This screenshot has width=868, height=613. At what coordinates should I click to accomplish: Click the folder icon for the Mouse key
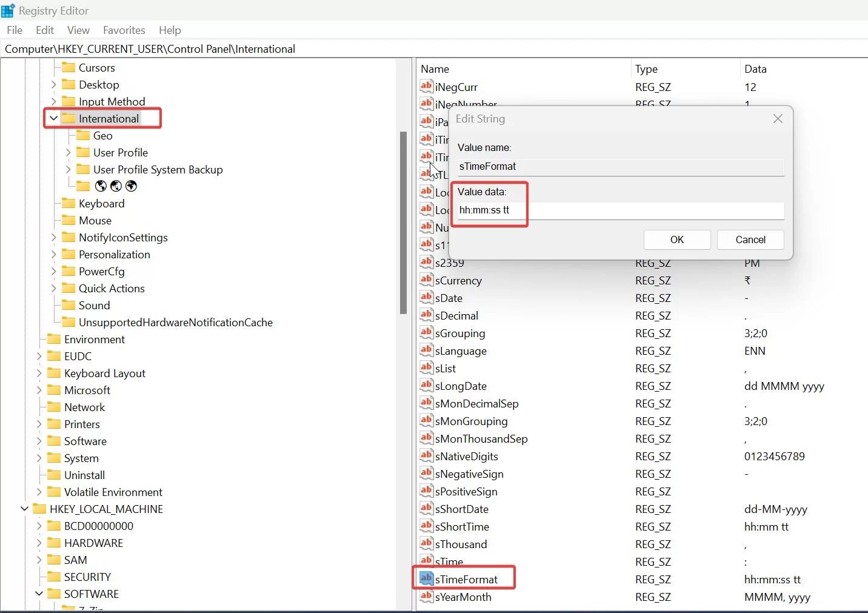click(x=68, y=220)
